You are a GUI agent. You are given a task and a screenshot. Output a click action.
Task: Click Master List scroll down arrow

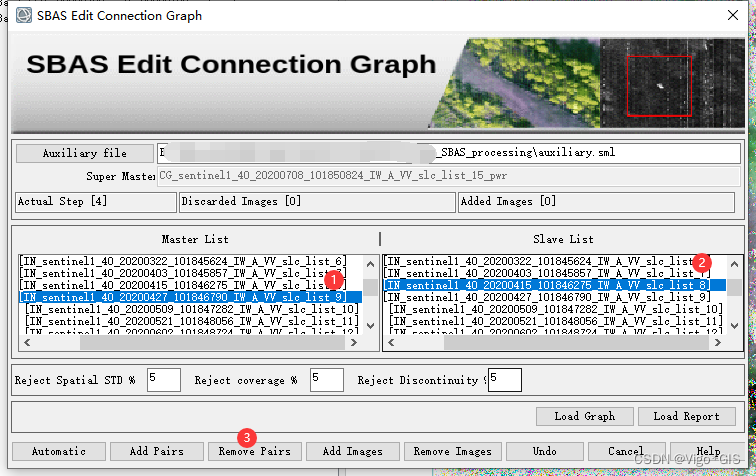click(370, 326)
